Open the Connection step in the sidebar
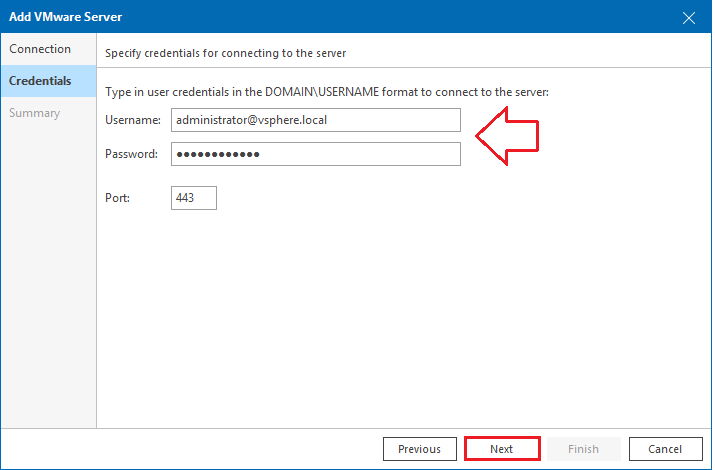This screenshot has width=715, height=470. [x=48, y=49]
